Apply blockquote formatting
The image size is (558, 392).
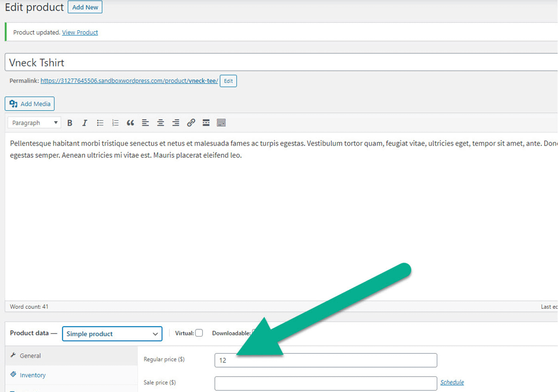pos(130,123)
